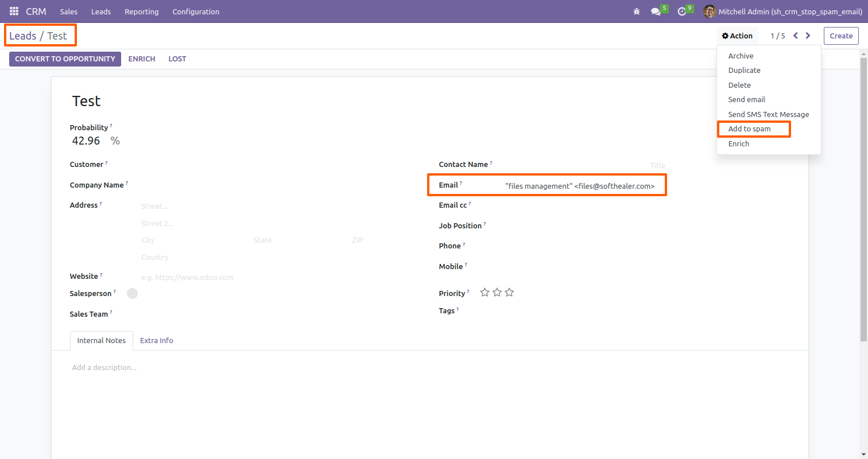Click the Enrich header button
868x459 pixels.
click(142, 59)
